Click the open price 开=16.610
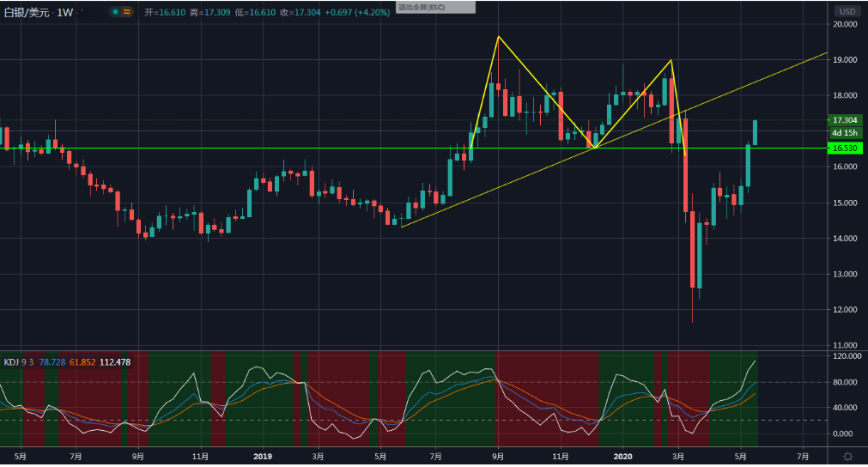 [165, 12]
